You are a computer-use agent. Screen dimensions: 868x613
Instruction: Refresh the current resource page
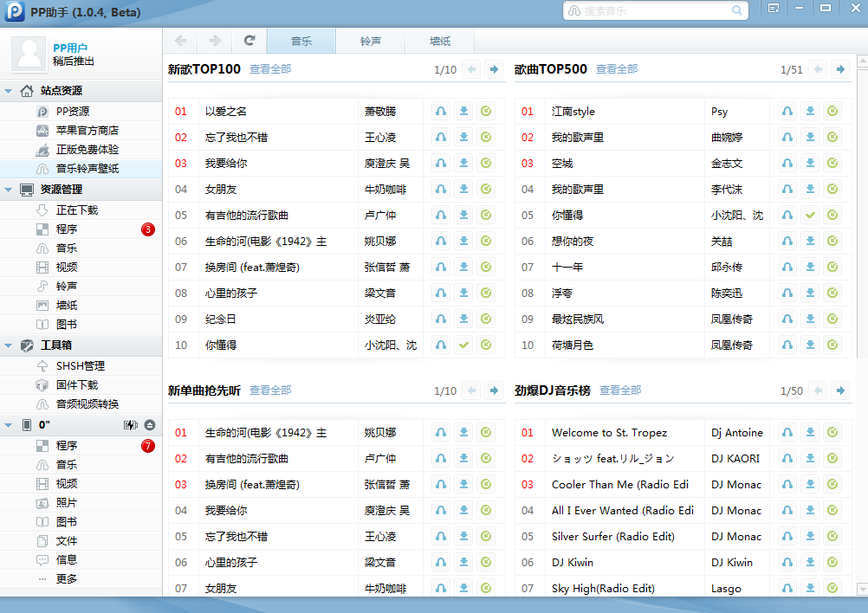[x=249, y=40]
